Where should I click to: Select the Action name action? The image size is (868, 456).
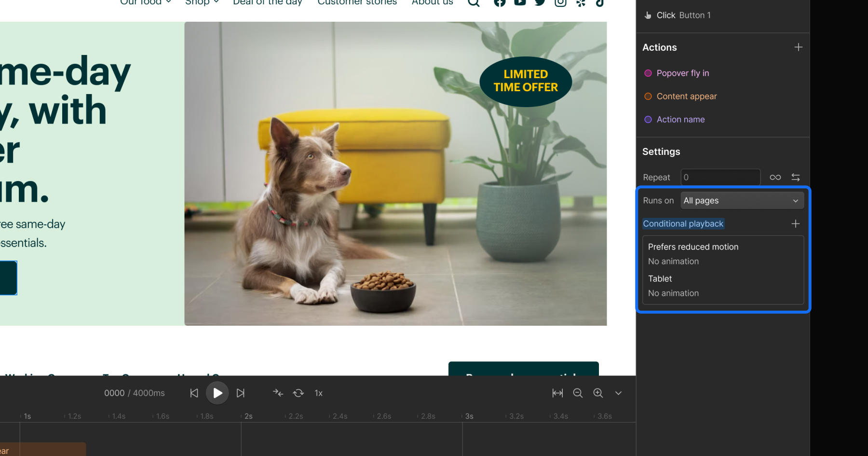pyautogui.click(x=680, y=120)
